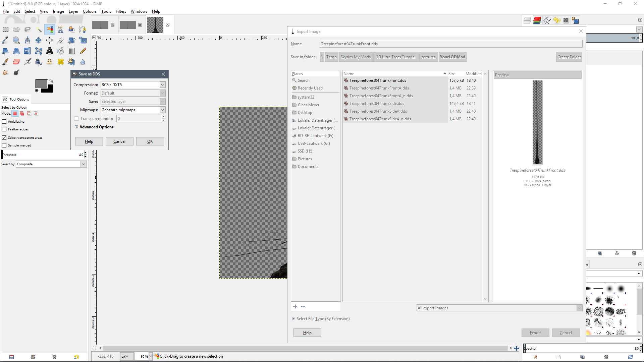Select the Fuzzy Select magic wand tool

pos(39,29)
